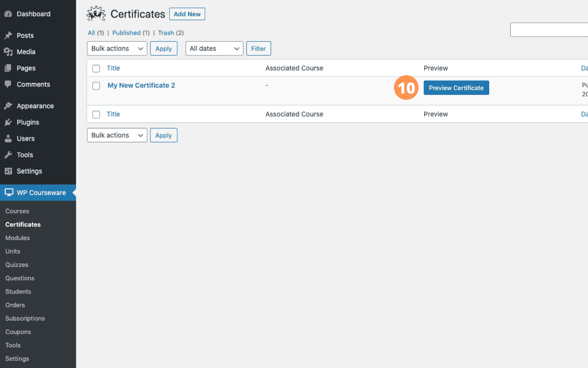Click the WP Courseware monitor icon
Viewport: 588px width, 368px height.
coord(9,192)
